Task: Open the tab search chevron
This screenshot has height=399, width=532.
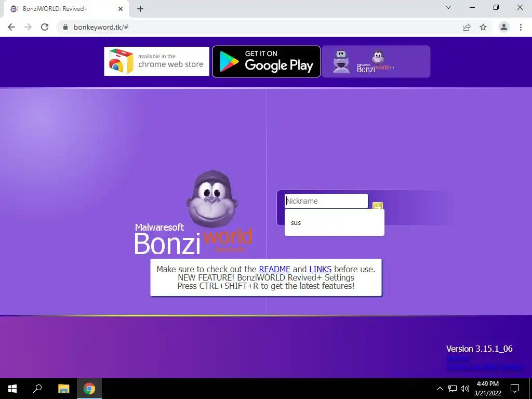Action: [x=448, y=7]
